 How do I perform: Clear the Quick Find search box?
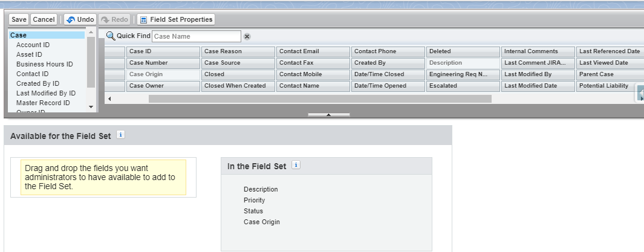[247, 36]
